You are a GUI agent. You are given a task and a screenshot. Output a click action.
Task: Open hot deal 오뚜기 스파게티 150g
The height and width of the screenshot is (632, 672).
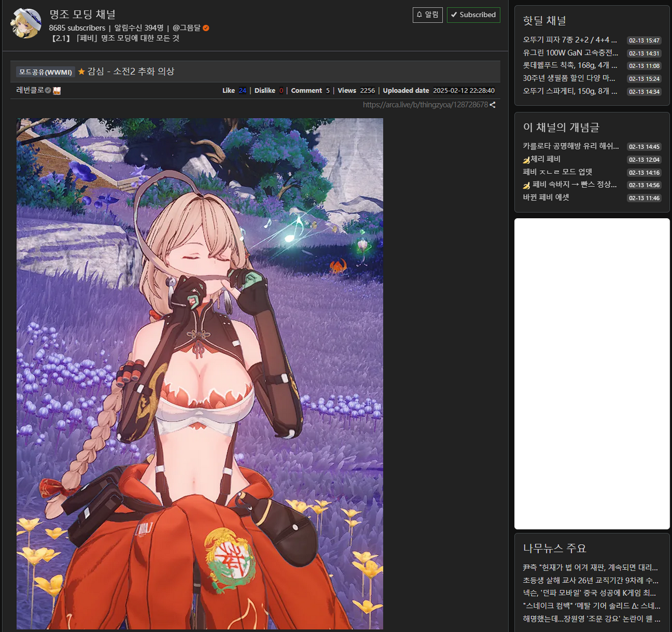[x=570, y=91]
